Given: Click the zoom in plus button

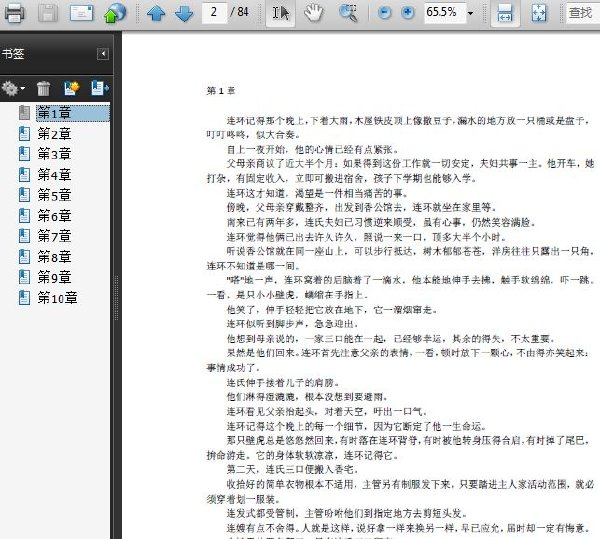Looking at the screenshot, I should tap(408, 13).
